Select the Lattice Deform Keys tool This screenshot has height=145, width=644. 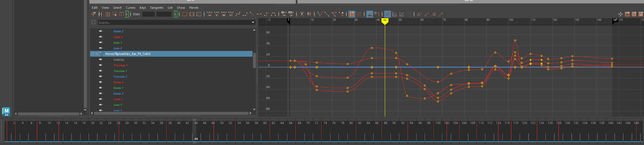(107, 14)
